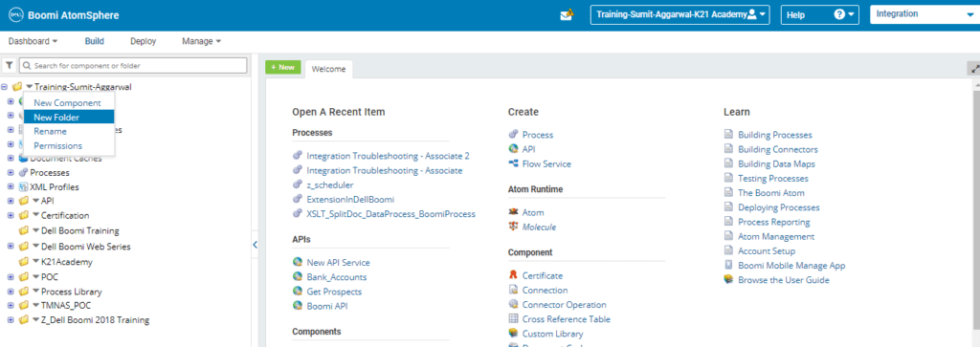Open ExtensionInDellBoomi recent process
Viewport: 980px width, 347px height.
pyautogui.click(x=350, y=199)
